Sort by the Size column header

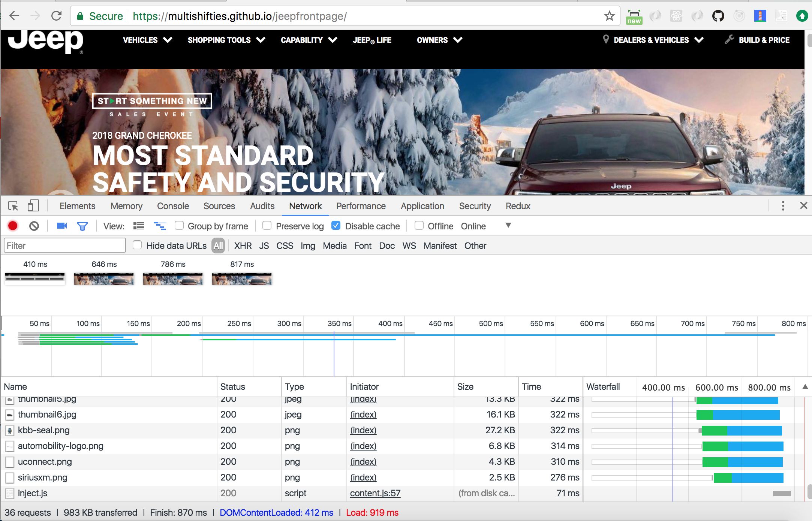486,387
